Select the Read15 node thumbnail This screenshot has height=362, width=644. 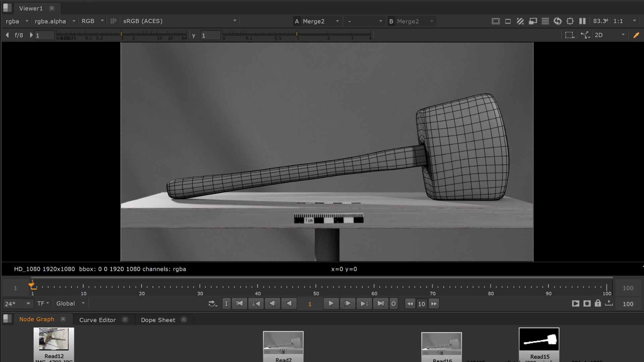click(539, 340)
